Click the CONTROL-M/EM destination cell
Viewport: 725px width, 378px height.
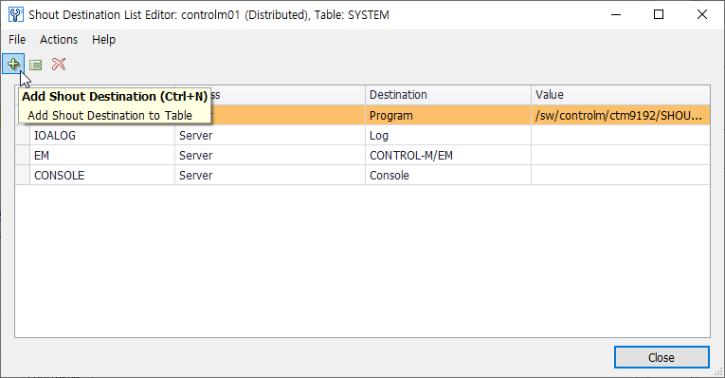(448, 155)
